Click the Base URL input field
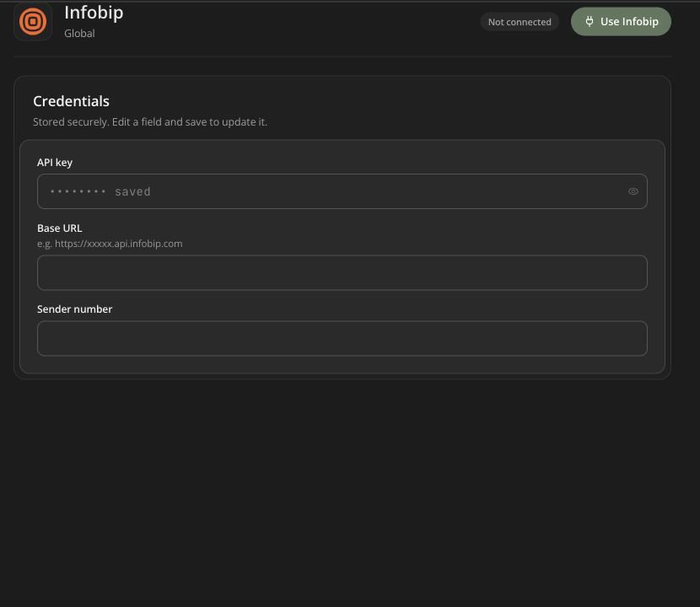Image resolution: width=700 pixels, height=607 pixels. 342,272
